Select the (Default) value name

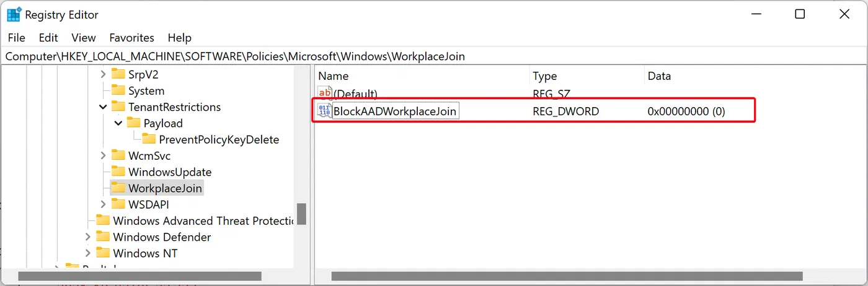(355, 94)
